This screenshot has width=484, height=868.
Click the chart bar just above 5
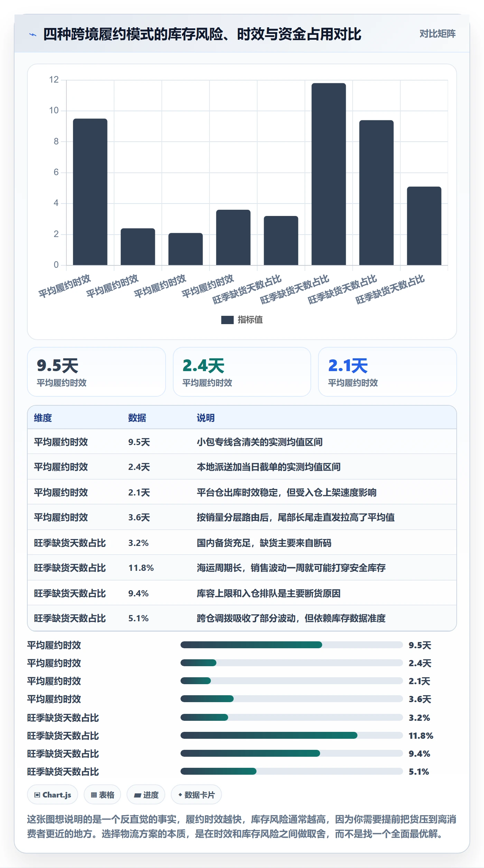424,226
